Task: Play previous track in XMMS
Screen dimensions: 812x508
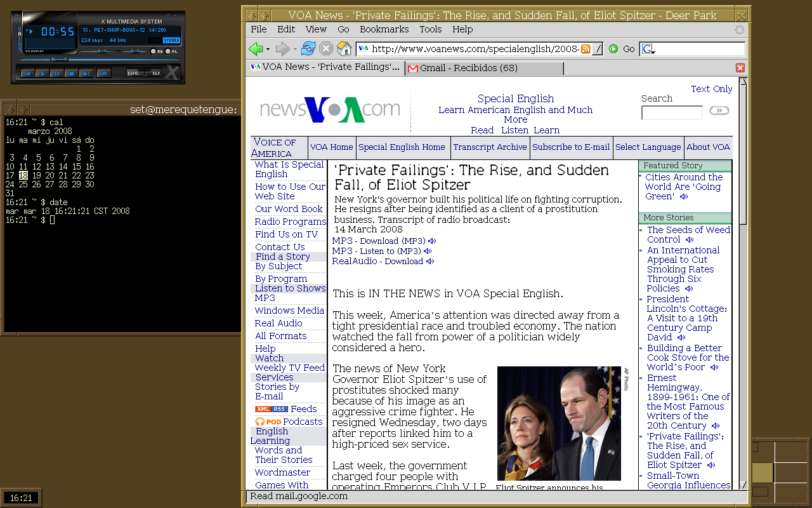Action: coord(27,74)
